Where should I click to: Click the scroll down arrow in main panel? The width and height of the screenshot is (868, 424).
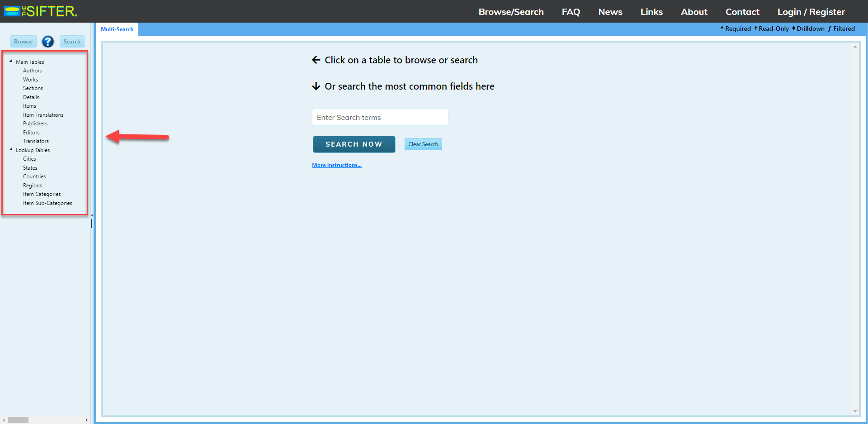[x=855, y=411]
